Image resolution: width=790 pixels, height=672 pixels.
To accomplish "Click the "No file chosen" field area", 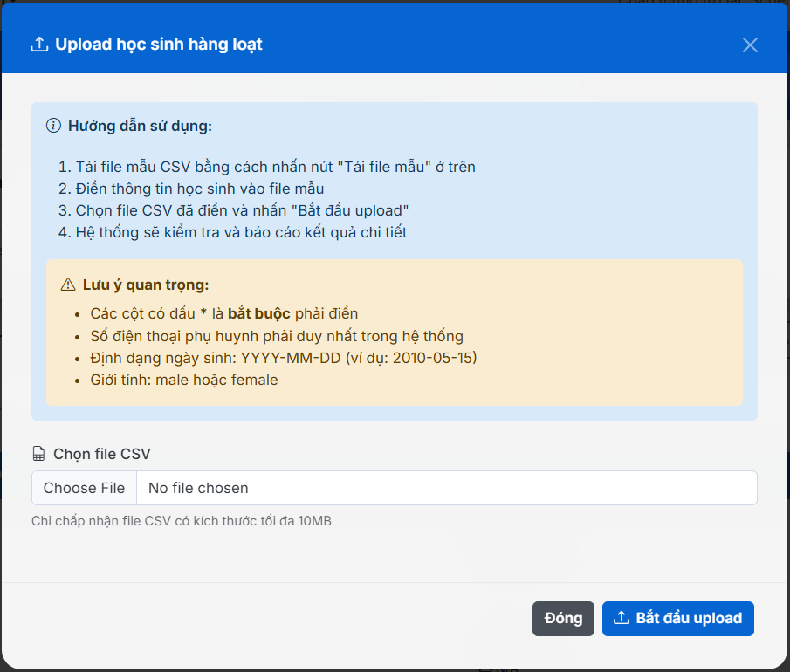I will click(445, 488).
